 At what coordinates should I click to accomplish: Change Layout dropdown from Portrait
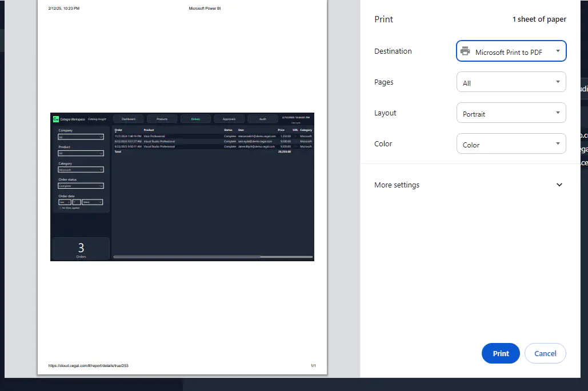point(511,113)
